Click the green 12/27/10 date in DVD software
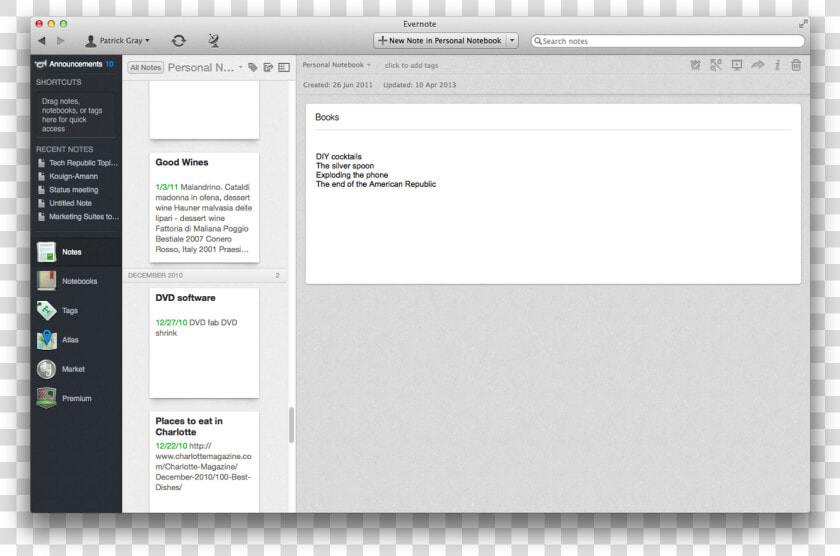This screenshot has width=840, height=556. 171,322
